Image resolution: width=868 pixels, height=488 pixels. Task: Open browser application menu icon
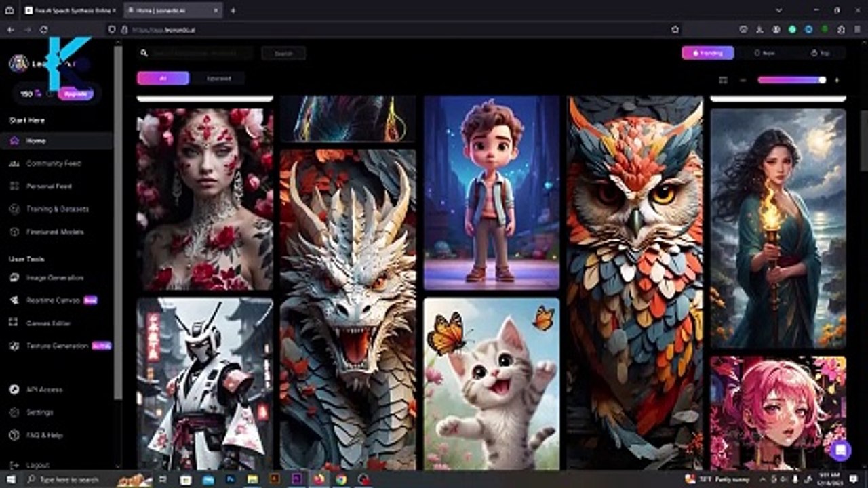tap(857, 30)
